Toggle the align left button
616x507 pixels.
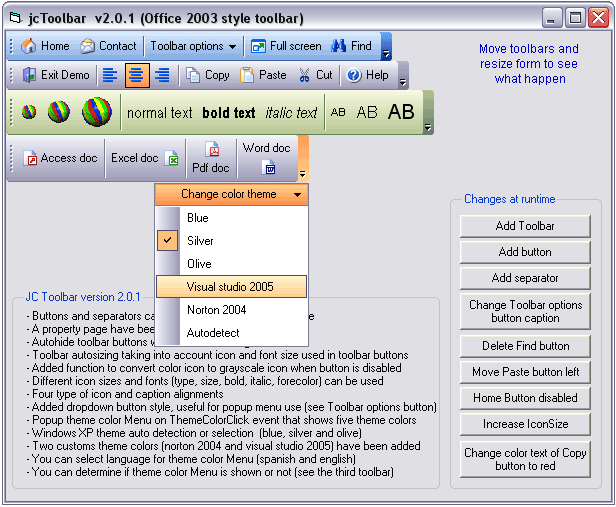(110, 75)
